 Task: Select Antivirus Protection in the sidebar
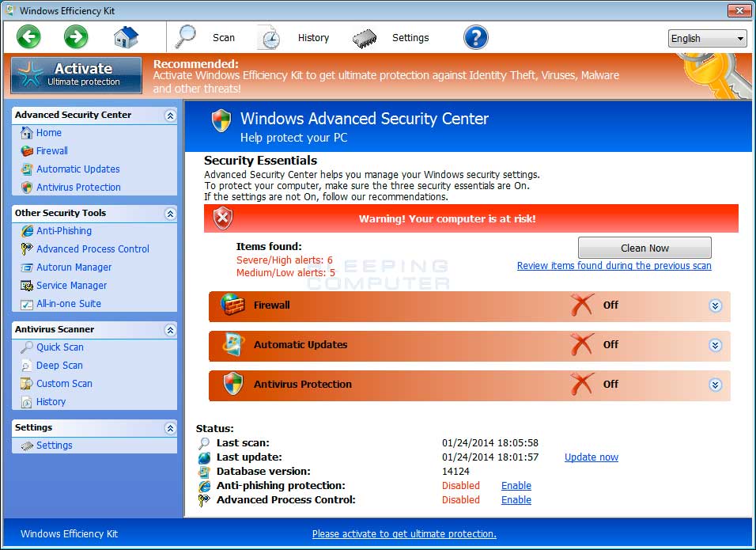[x=77, y=187]
